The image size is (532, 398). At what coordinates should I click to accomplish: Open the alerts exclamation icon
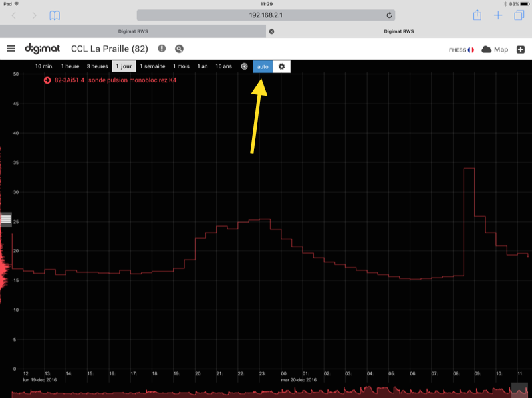[x=162, y=49]
